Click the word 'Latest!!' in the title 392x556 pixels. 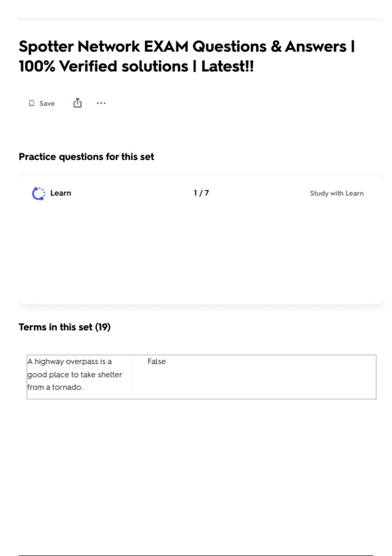(227, 66)
